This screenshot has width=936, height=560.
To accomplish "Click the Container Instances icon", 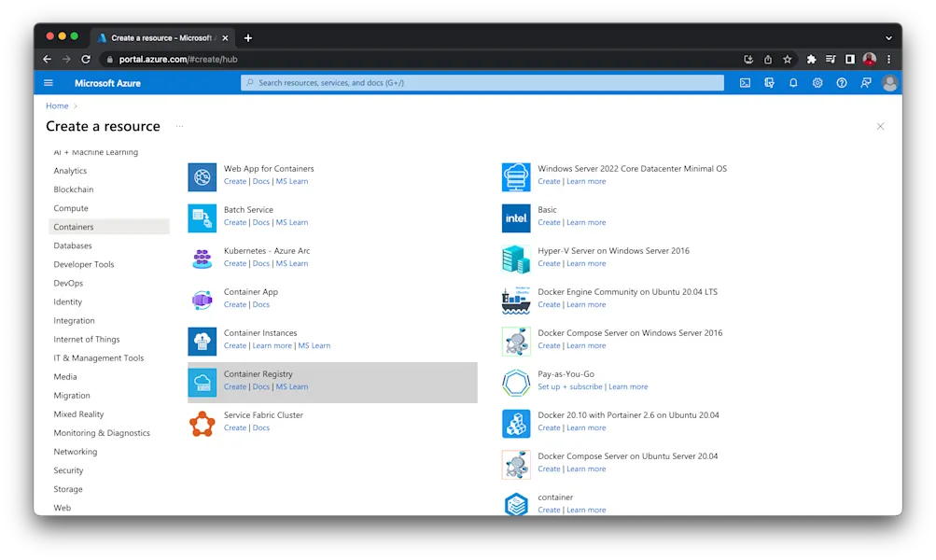I will tap(201, 340).
